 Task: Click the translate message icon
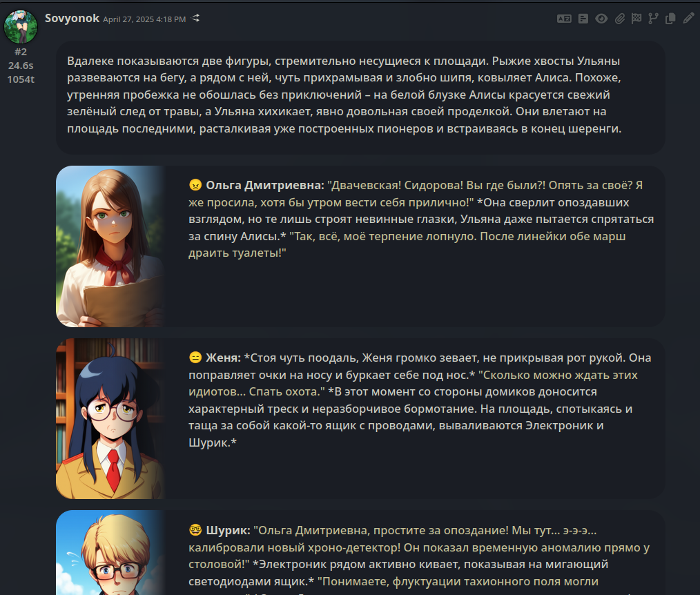[564, 19]
